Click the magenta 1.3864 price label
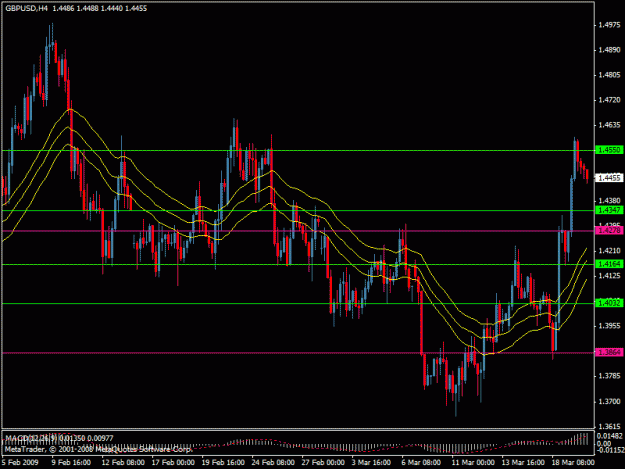The image size is (625, 469). tap(609, 352)
